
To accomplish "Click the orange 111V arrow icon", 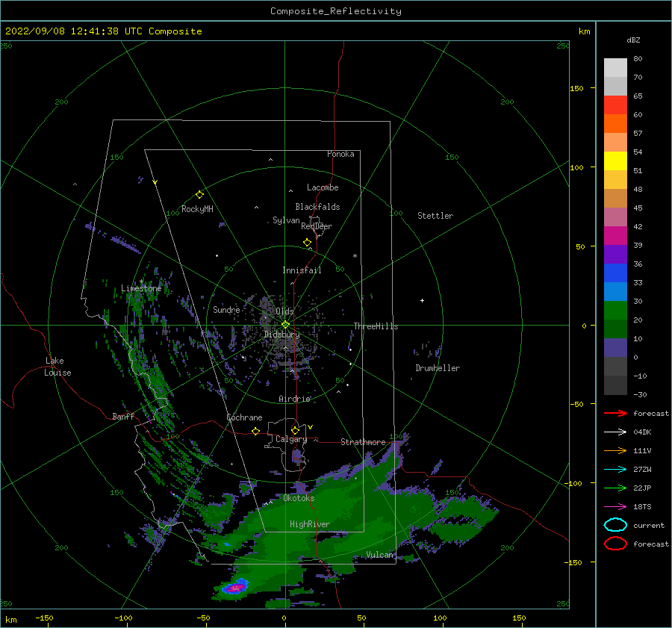I will click(x=615, y=450).
